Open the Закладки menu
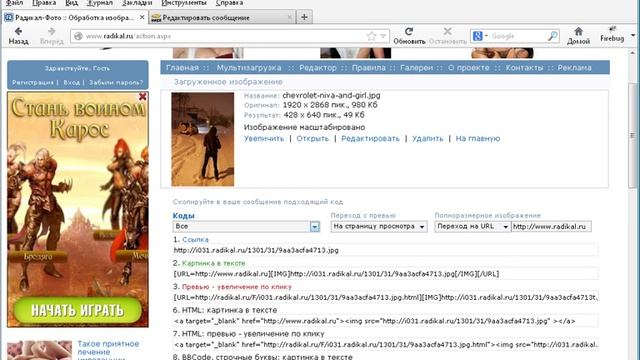 tap(137, 3)
